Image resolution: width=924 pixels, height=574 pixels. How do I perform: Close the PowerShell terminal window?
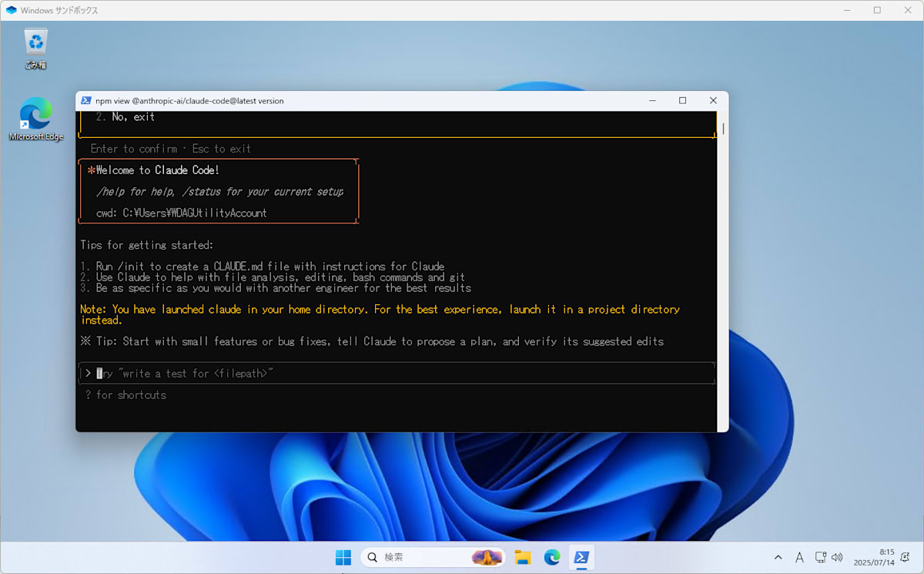point(713,101)
